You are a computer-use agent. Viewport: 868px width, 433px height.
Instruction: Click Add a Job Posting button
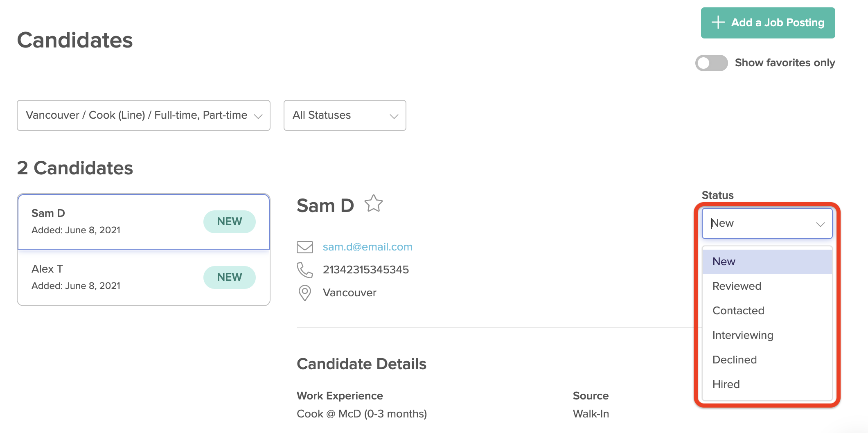(768, 23)
